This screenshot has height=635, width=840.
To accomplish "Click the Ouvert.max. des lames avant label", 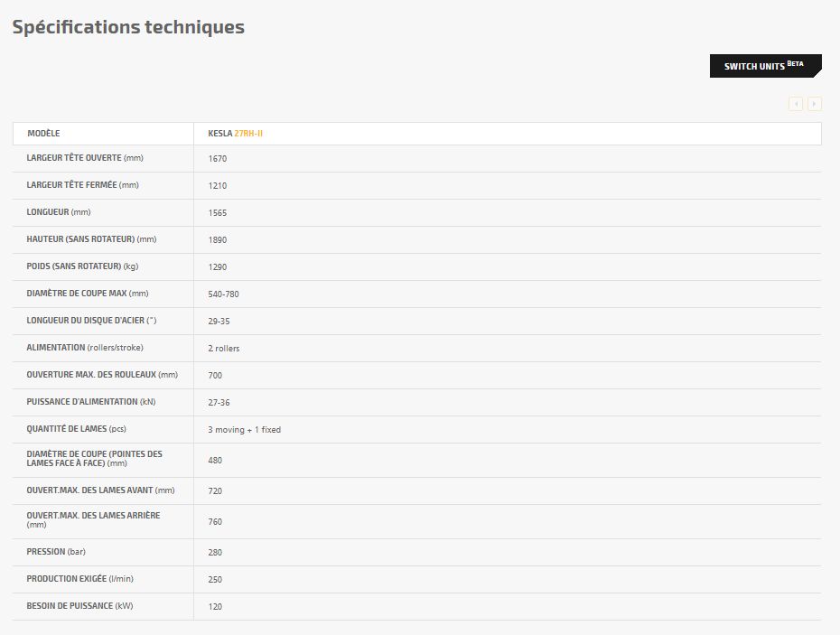I will tap(100, 490).
